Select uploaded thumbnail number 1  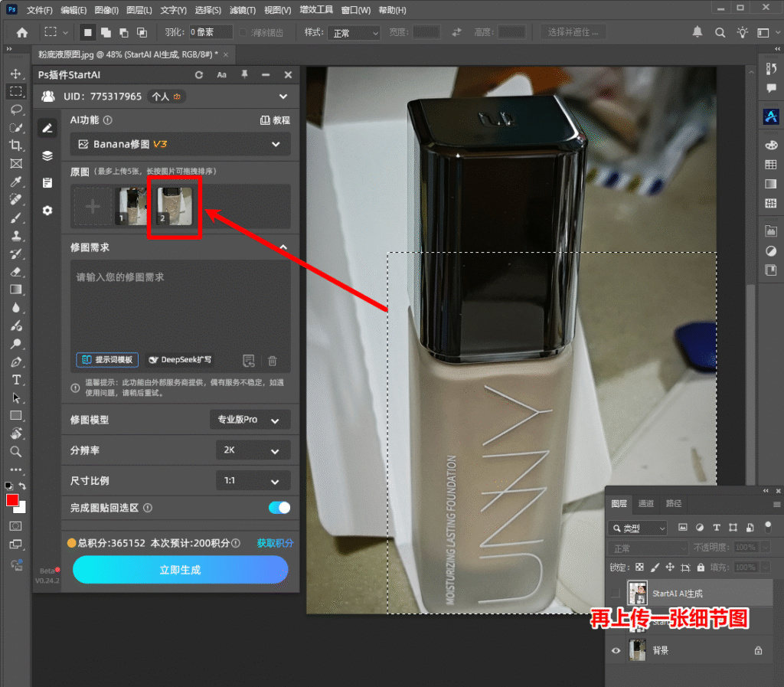(x=130, y=206)
